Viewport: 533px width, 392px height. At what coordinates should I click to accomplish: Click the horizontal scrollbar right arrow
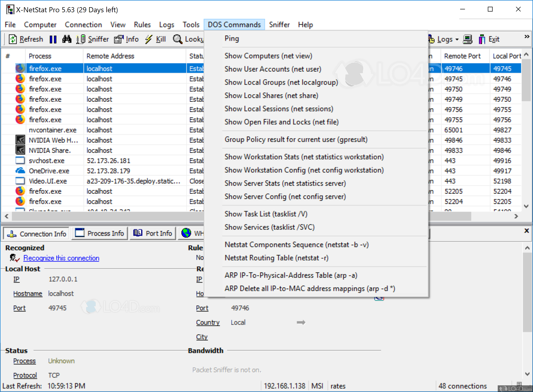(x=516, y=216)
